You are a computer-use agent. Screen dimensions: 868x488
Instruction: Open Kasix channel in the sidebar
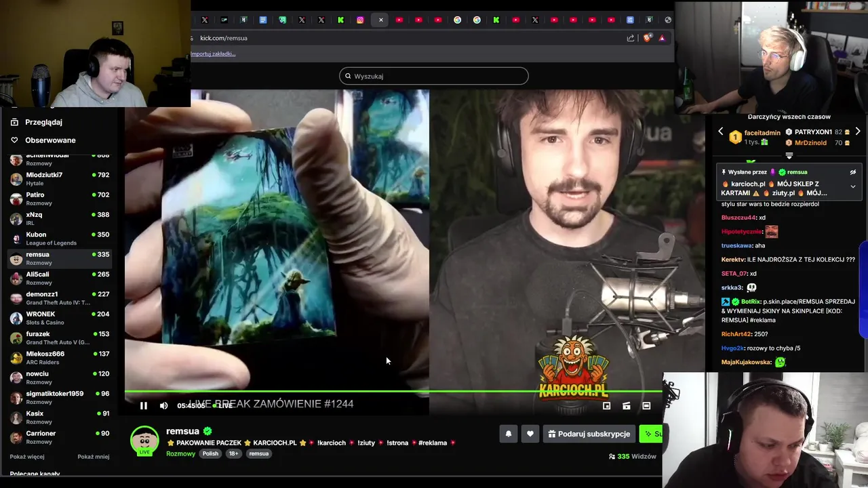[x=60, y=418]
